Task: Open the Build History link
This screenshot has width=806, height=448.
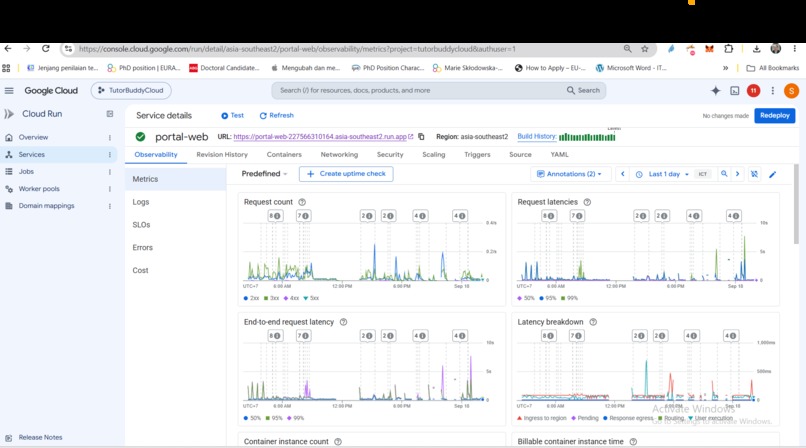Action: tap(537, 136)
